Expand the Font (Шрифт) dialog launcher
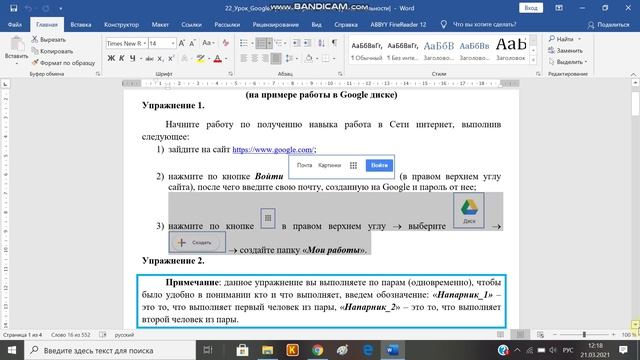The width and height of the screenshot is (640, 360). click(231, 74)
